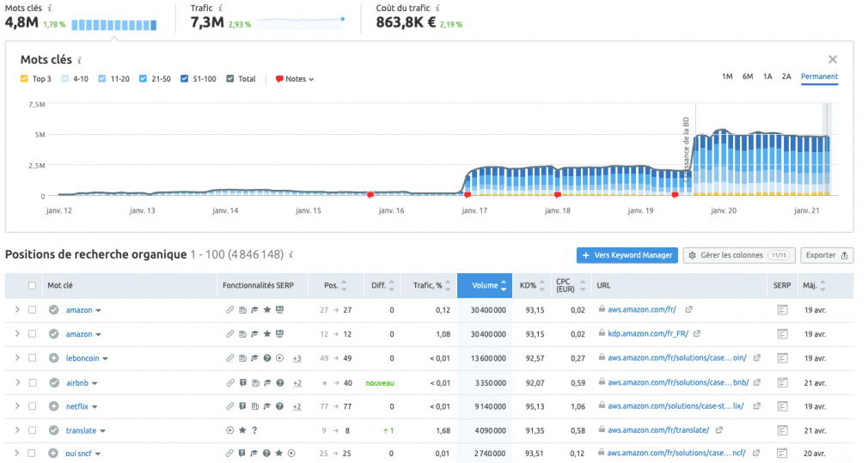Click the plus icon beside oui sncf keyword
The image size is (868, 463).
coord(53,454)
